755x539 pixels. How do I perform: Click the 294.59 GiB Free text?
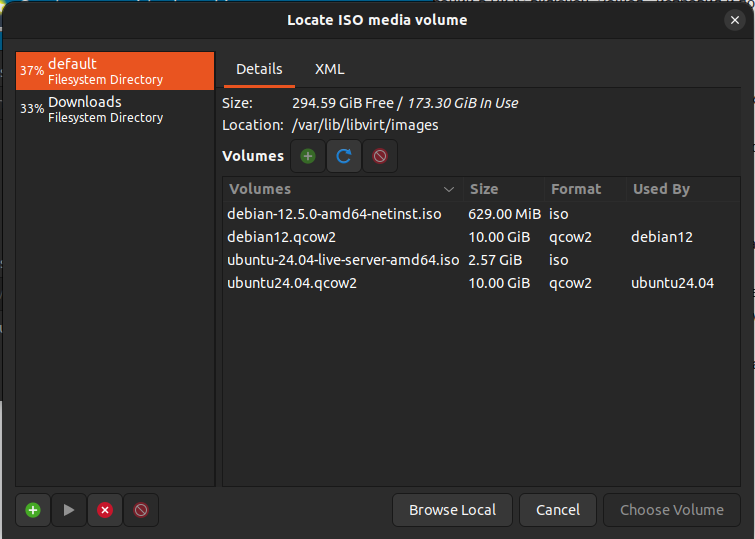343,103
